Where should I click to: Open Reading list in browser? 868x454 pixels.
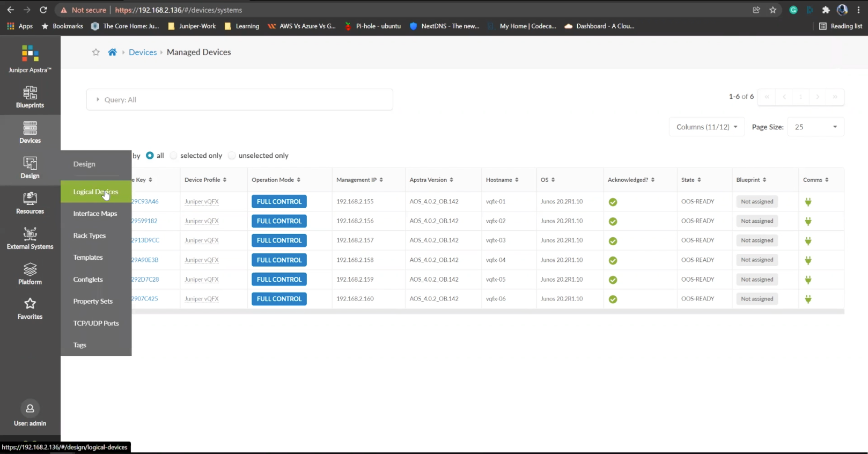pyautogui.click(x=841, y=26)
